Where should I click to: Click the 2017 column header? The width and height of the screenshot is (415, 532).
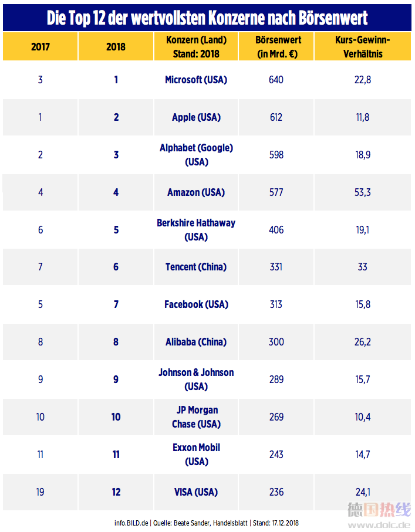pyautogui.click(x=40, y=46)
